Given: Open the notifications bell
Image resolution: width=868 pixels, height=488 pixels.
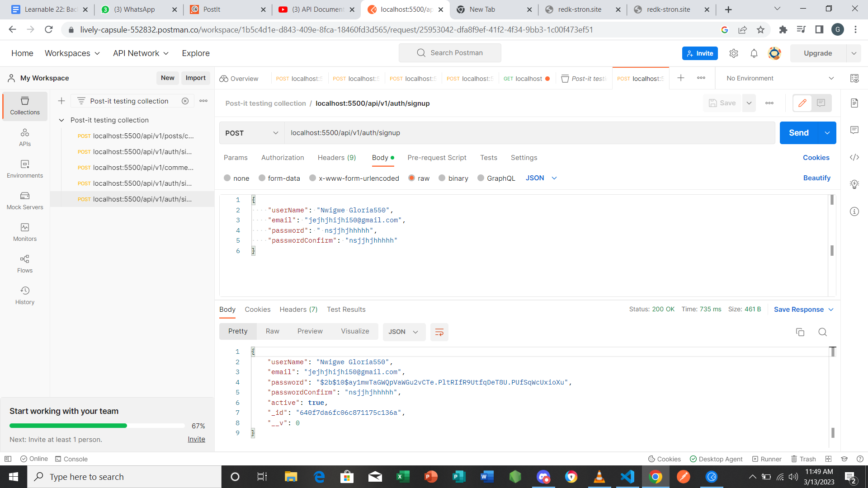Looking at the screenshot, I should coord(754,53).
